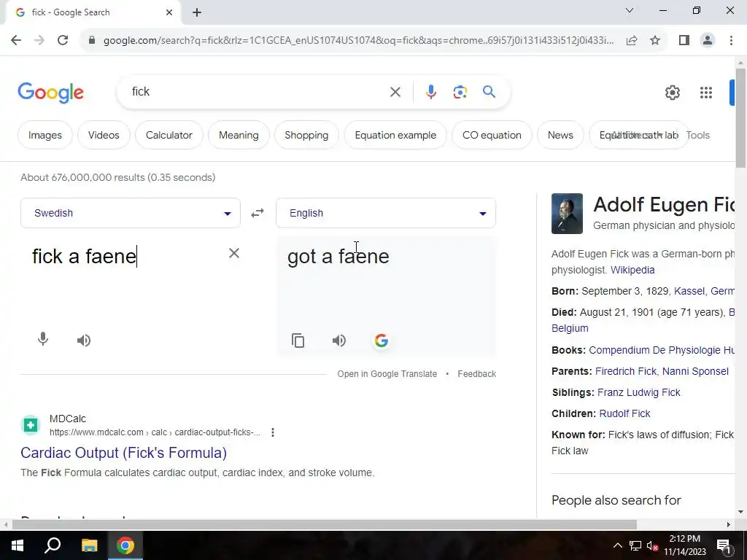Open in Google Translate link

click(x=387, y=374)
